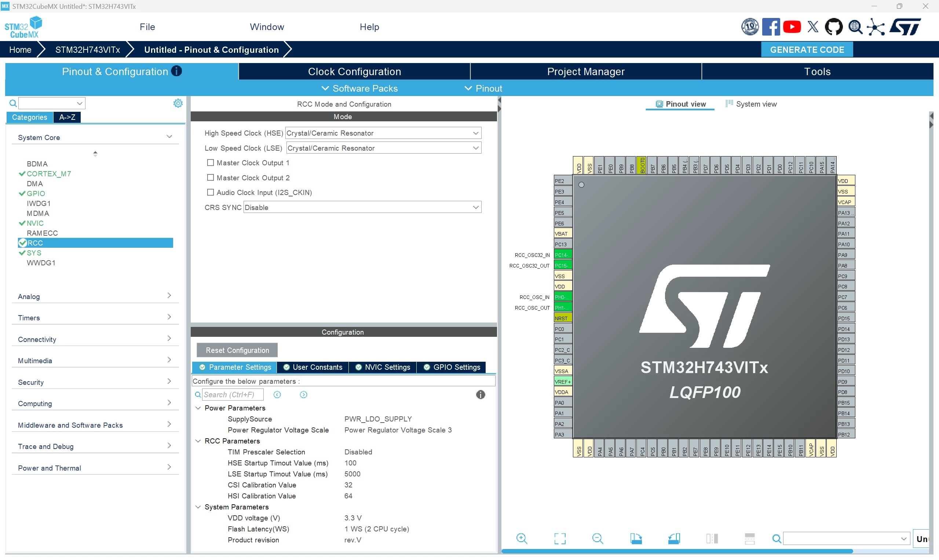Click the parameter search magnifier icon
The image size is (939, 560).
pos(198,395)
